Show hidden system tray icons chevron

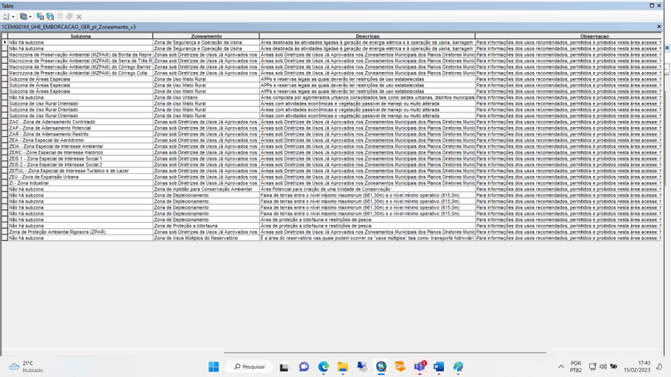561,366
